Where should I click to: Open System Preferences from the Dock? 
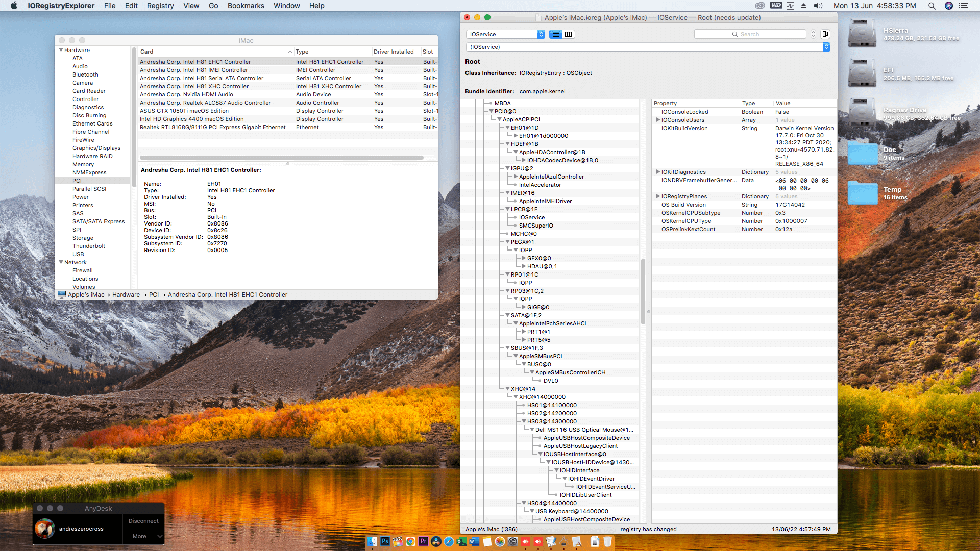click(x=512, y=541)
